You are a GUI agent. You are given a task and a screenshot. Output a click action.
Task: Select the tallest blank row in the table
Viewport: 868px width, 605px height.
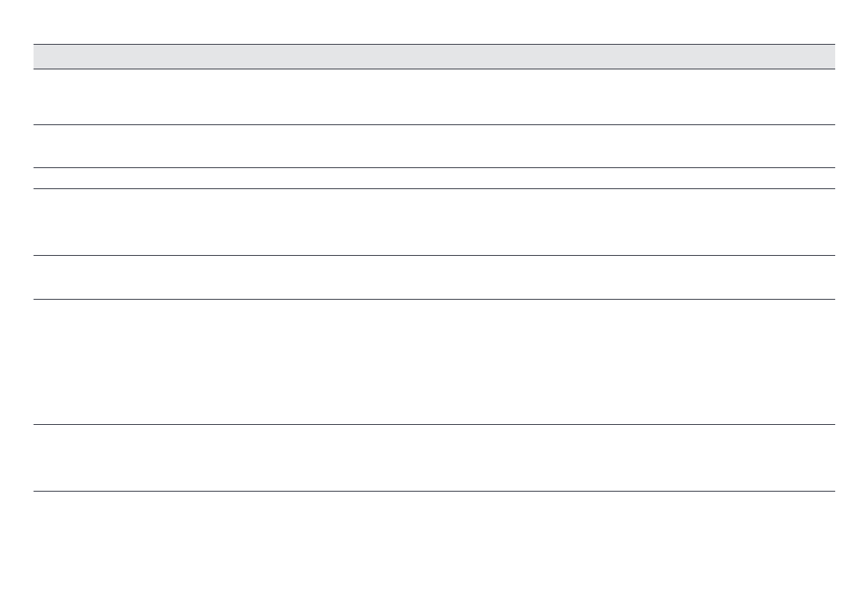[x=434, y=362]
